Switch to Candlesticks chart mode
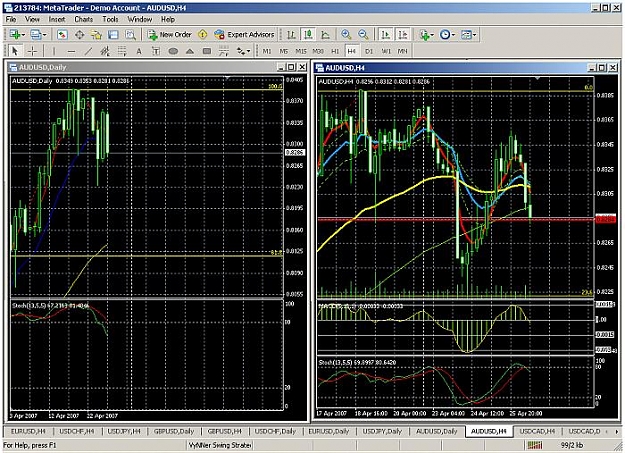The image size is (625, 453). (x=308, y=35)
